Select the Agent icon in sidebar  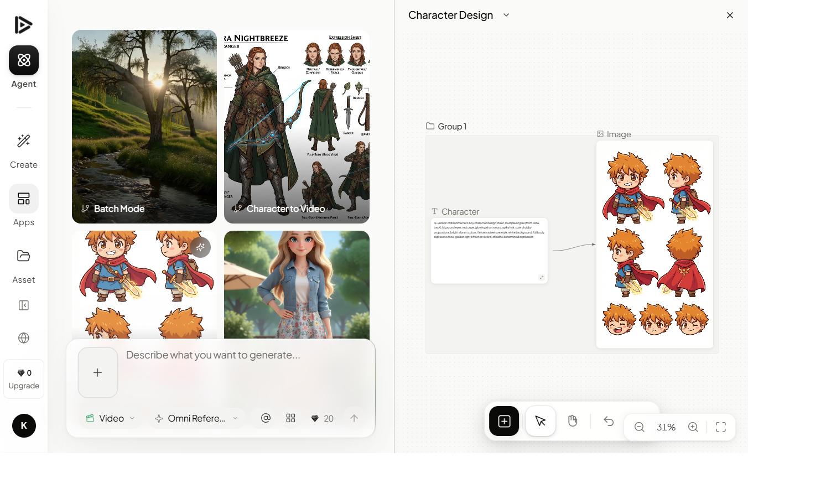coord(23,60)
